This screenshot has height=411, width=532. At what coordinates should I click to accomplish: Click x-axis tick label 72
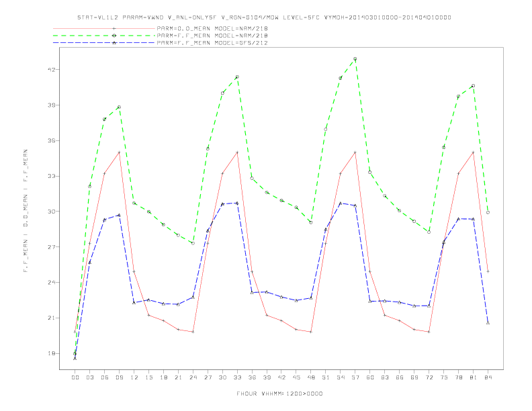429,377
